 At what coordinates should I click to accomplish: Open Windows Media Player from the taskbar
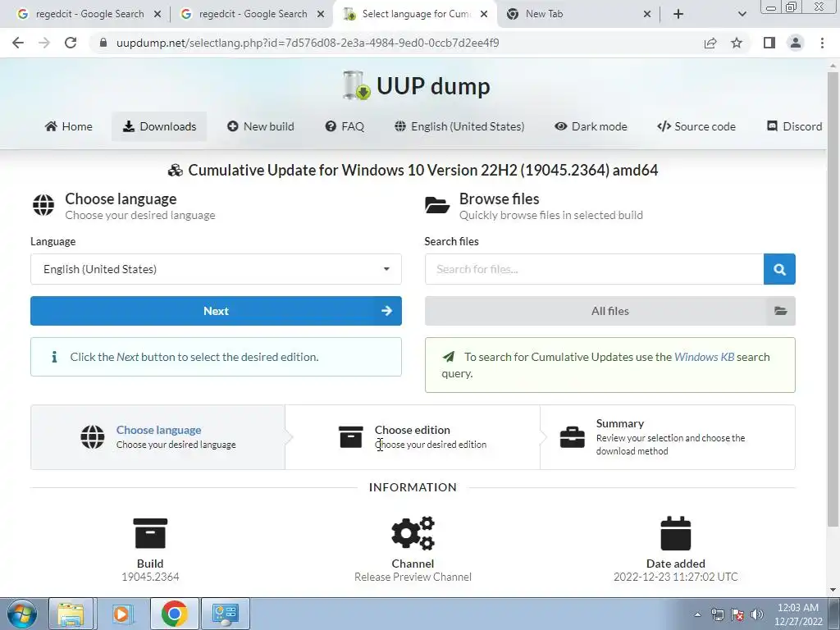(x=121, y=614)
